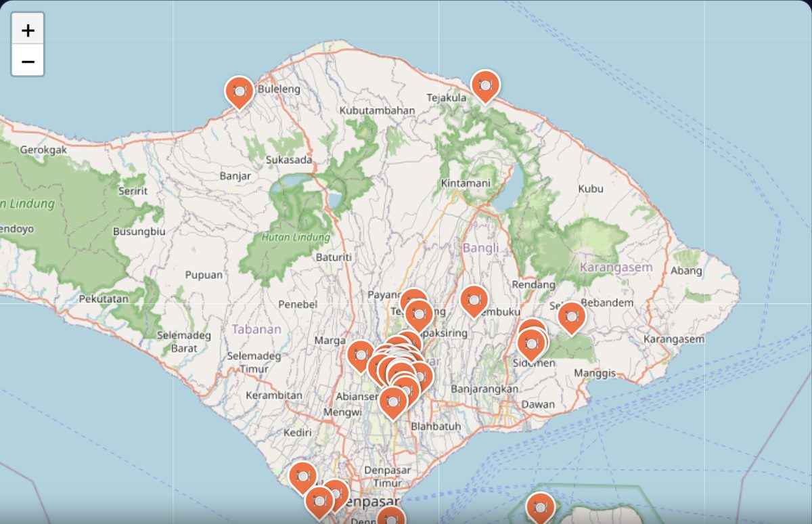Click the Gerokgak place label
The image size is (812, 524).
coord(44,150)
